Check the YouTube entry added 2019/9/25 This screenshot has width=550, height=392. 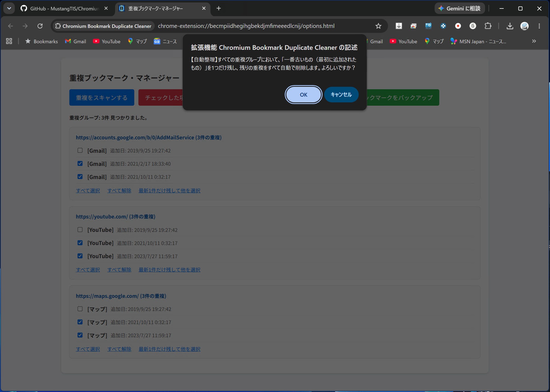80,230
